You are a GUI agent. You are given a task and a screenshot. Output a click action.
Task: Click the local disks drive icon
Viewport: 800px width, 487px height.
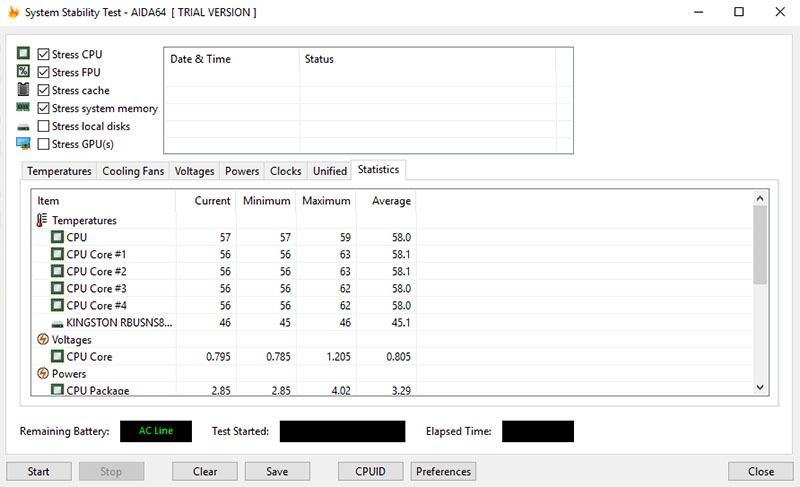(x=23, y=127)
